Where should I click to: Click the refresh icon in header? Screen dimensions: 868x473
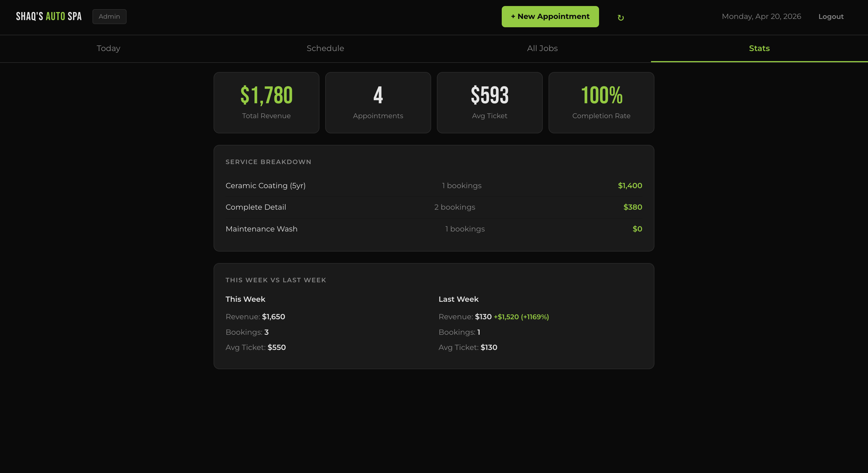pos(620,17)
